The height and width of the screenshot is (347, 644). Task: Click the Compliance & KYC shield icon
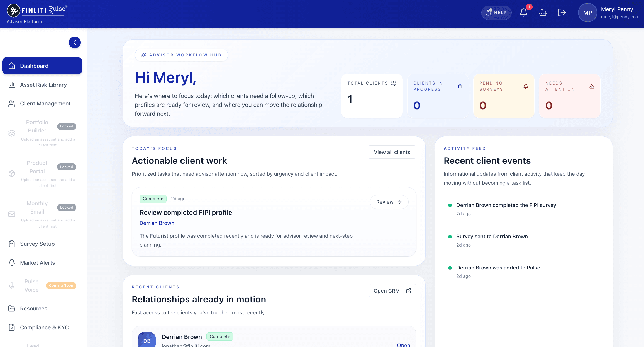pyautogui.click(x=12, y=327)
